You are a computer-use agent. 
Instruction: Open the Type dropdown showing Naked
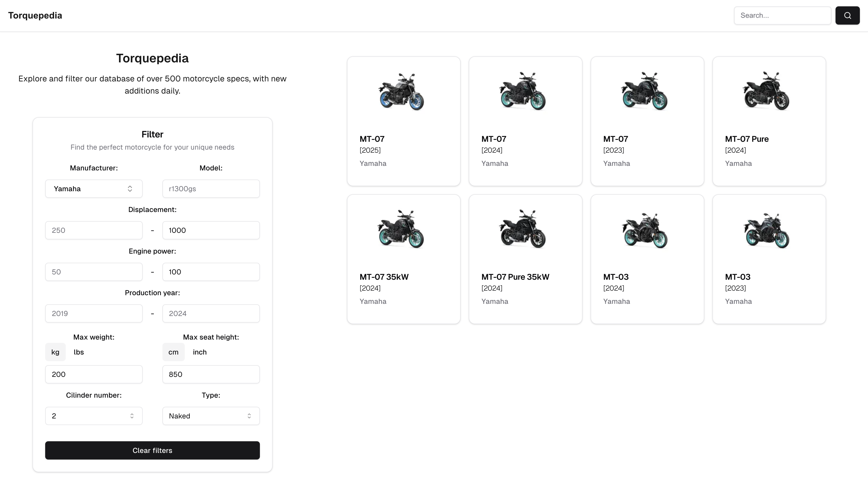[x=211, y=416]
